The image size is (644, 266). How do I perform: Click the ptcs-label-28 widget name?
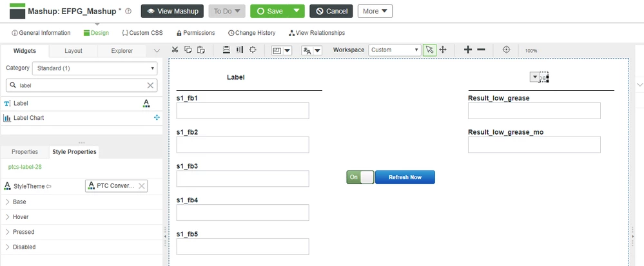tap(24, 167)
